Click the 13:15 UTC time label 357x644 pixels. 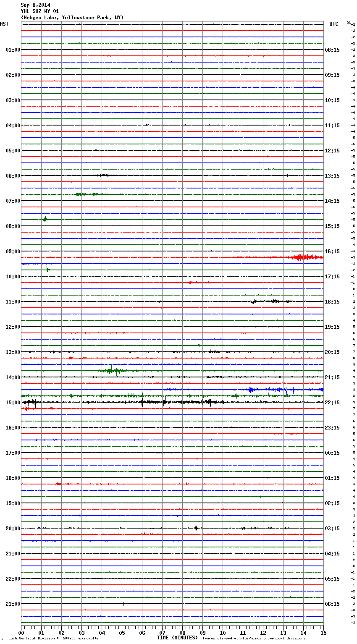pyautogui.click(x=332, y=176)
